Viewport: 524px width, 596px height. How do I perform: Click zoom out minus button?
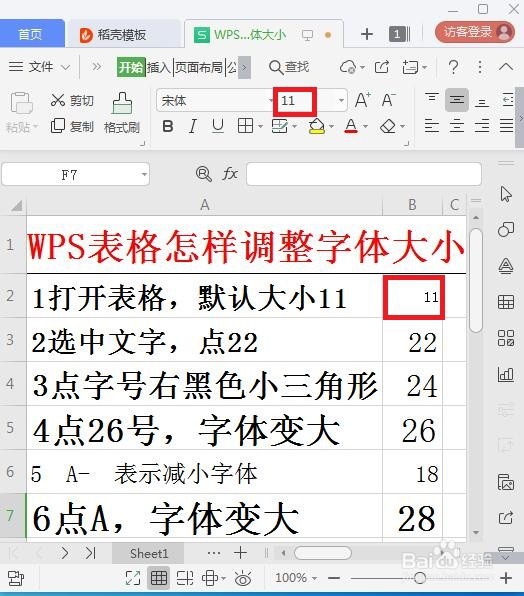334,579
